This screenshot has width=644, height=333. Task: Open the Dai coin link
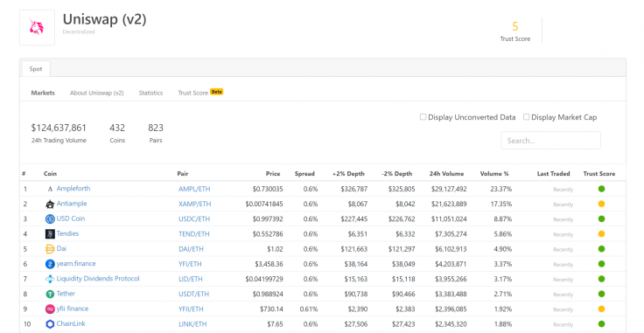pyautogui.click(x=61, y=248)
